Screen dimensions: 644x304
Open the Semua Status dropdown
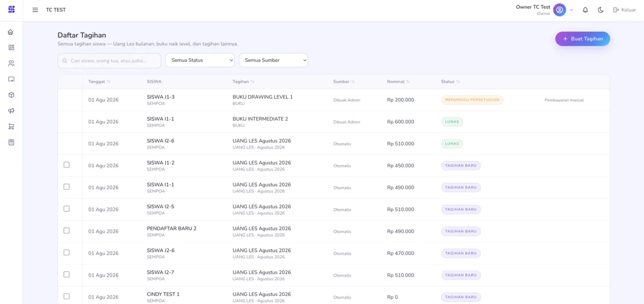pos(200,60)
